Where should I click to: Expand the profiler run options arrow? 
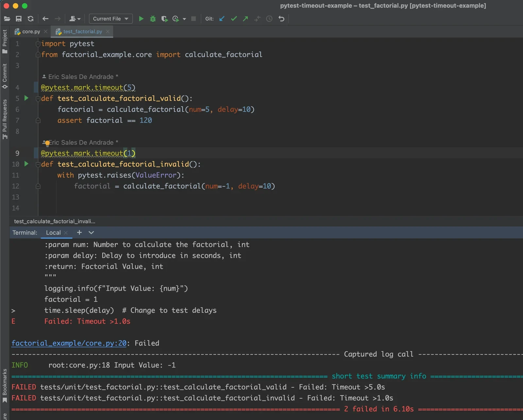coord(184,19)
